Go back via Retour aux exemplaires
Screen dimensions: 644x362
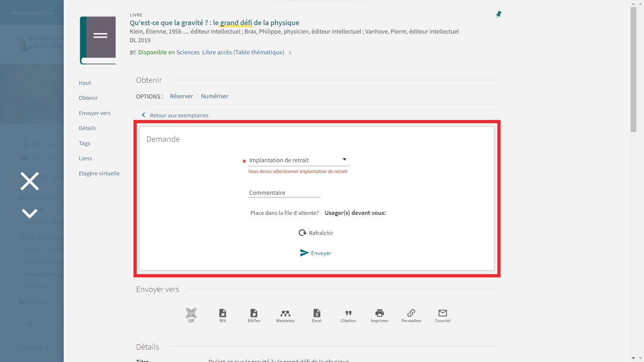(x=179, y=115)
